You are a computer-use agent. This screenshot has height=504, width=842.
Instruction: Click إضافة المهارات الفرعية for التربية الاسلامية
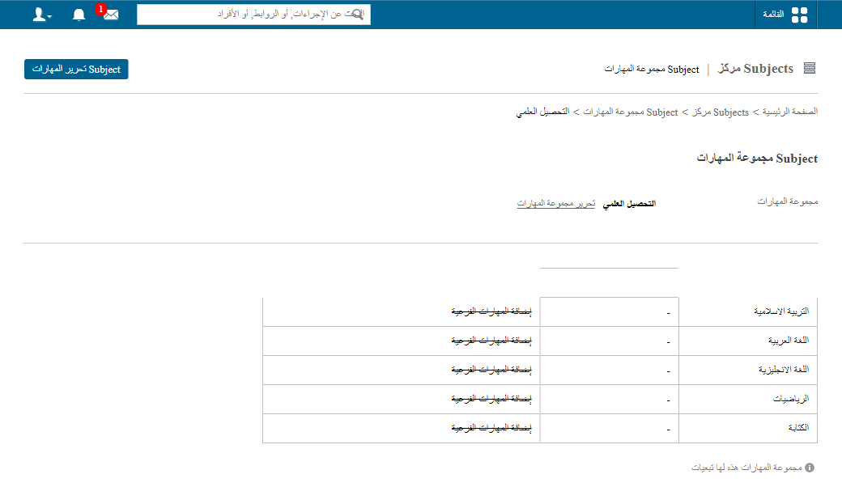pos(491,311)
